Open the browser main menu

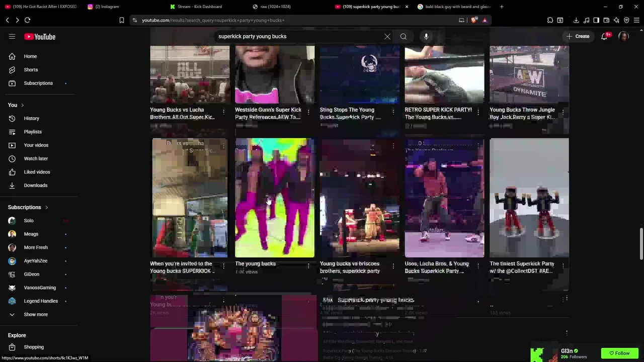click(636, 20)
